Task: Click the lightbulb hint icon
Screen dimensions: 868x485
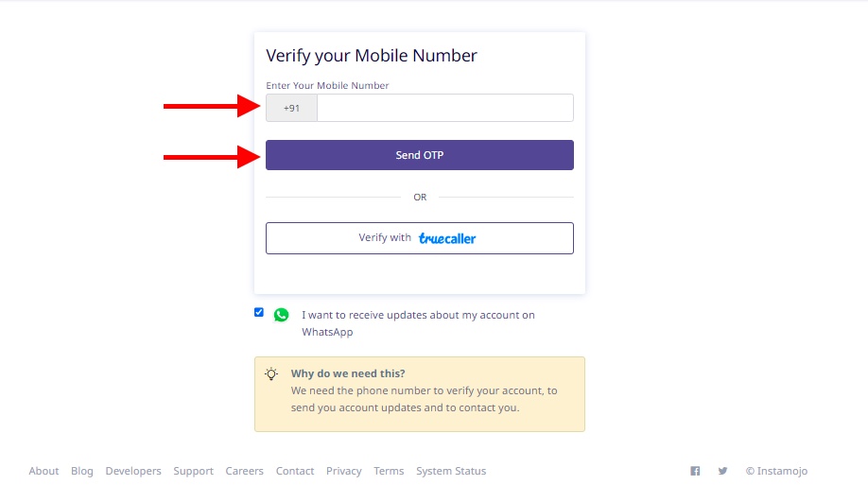Action: (271, 373)
